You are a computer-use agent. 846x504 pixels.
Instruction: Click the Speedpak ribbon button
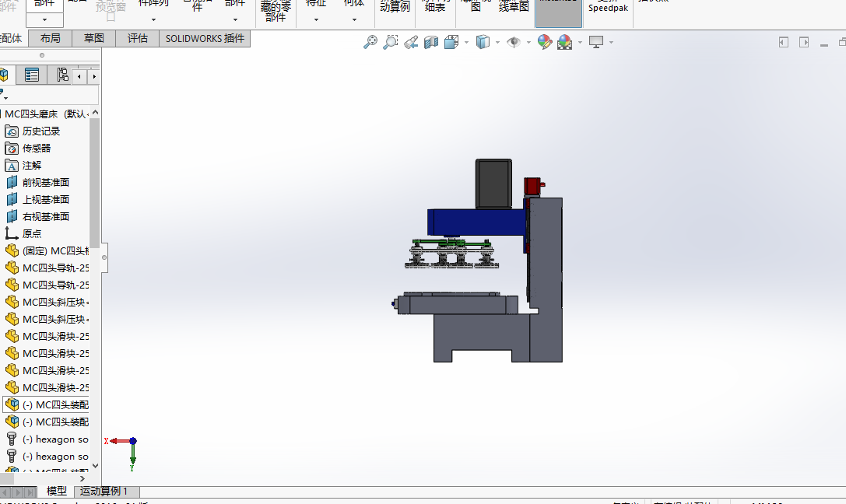(608, 9)
